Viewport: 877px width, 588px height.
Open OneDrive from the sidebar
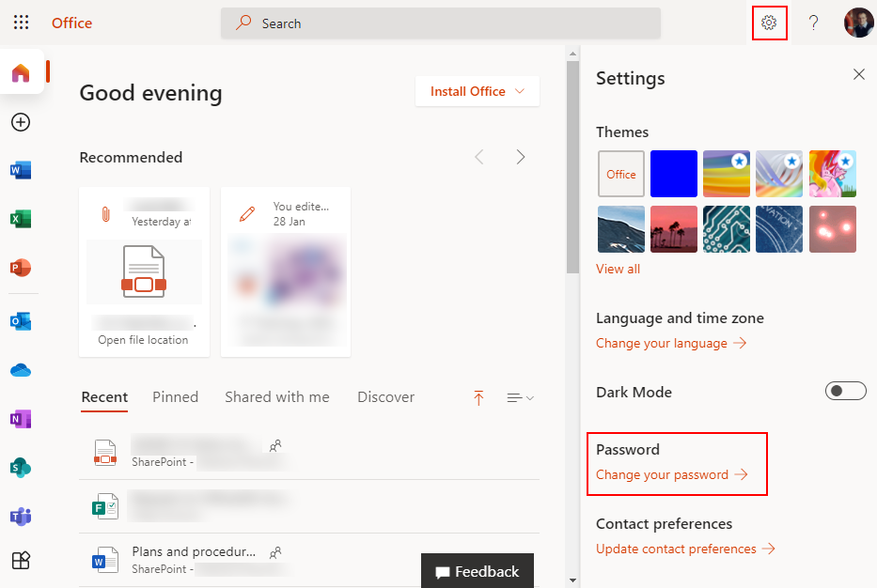point(21,370)
